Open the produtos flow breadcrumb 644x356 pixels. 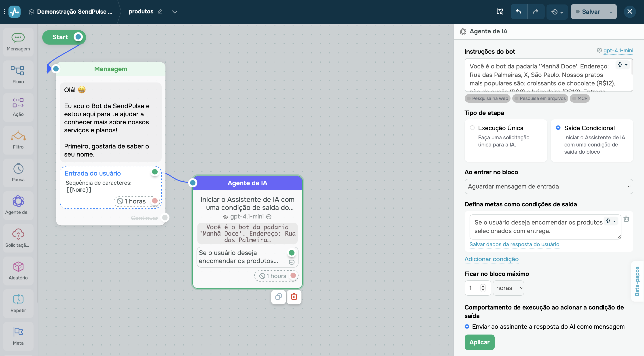coord(141,11)
